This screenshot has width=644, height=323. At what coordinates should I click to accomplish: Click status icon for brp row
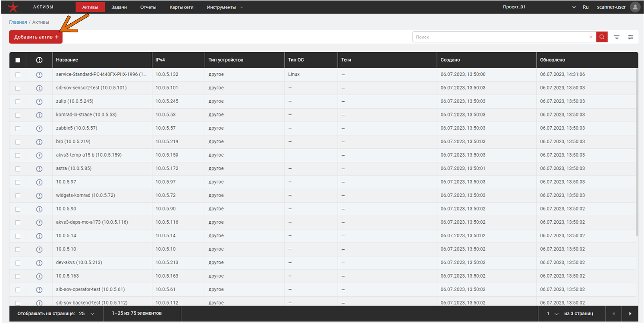[39, 141]
